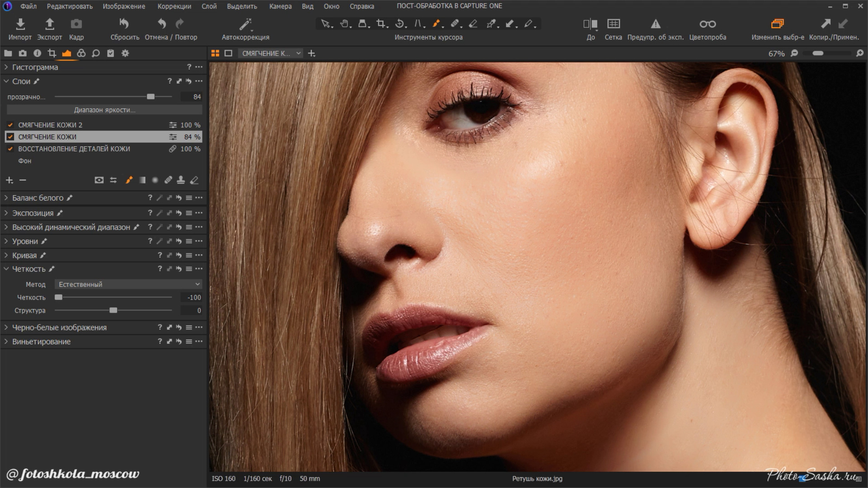The width and height of the screenshot is (868, 488).
Task: Open the Метод dropdown showing Естественный
Action: pyautogui.click(x=128, y=284)
